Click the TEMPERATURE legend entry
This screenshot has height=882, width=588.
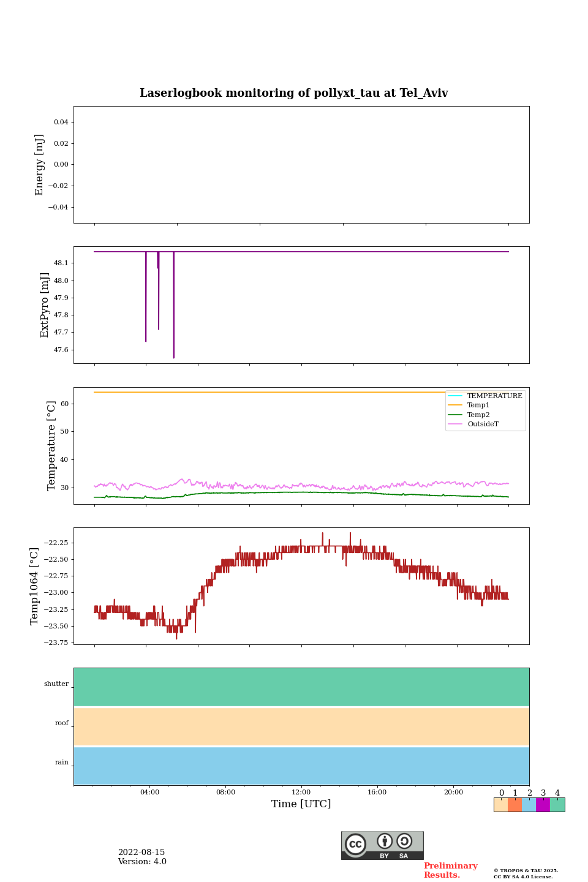pyautogui.click(x=485, y=396)
